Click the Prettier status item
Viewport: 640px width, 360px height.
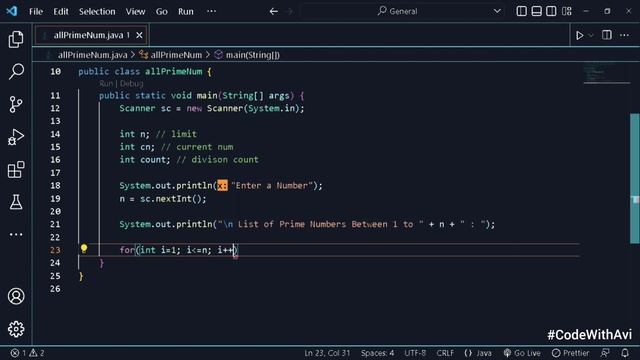point(570,353)
